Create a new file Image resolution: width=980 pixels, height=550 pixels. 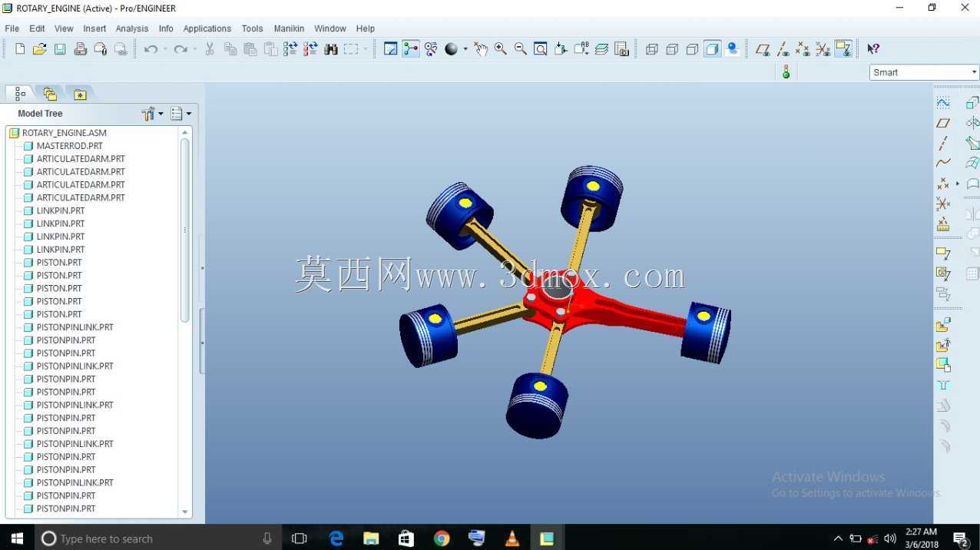[20, 49]
